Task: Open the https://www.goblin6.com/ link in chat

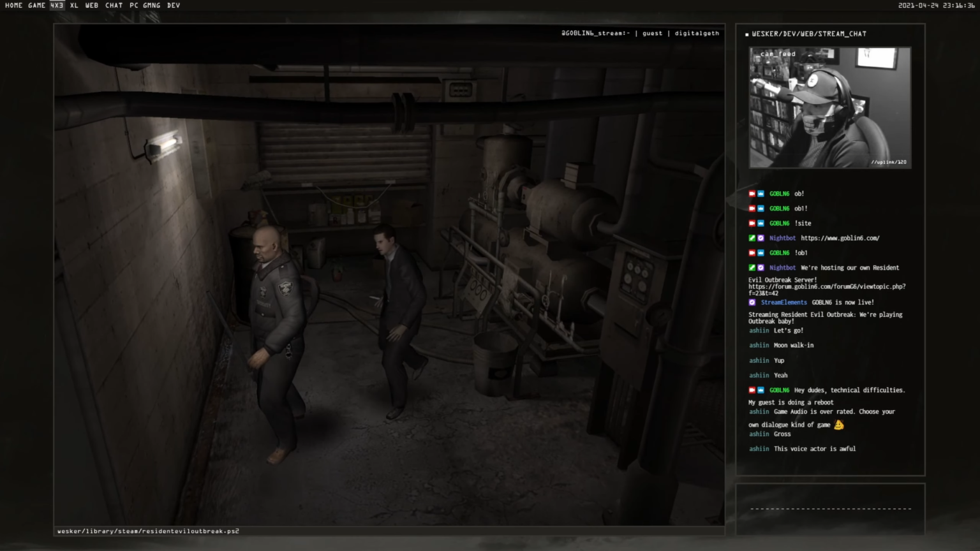Action: (x=840, y=239)
